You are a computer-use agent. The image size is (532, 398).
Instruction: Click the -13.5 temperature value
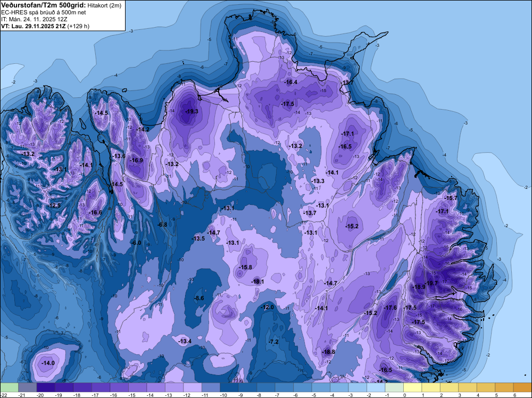198,238
